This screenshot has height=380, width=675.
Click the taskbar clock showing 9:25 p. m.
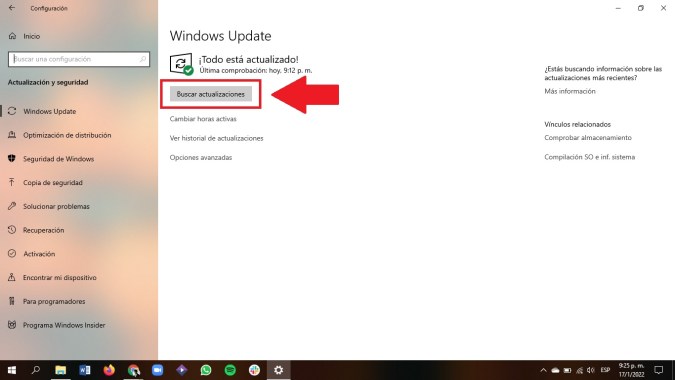632,370
